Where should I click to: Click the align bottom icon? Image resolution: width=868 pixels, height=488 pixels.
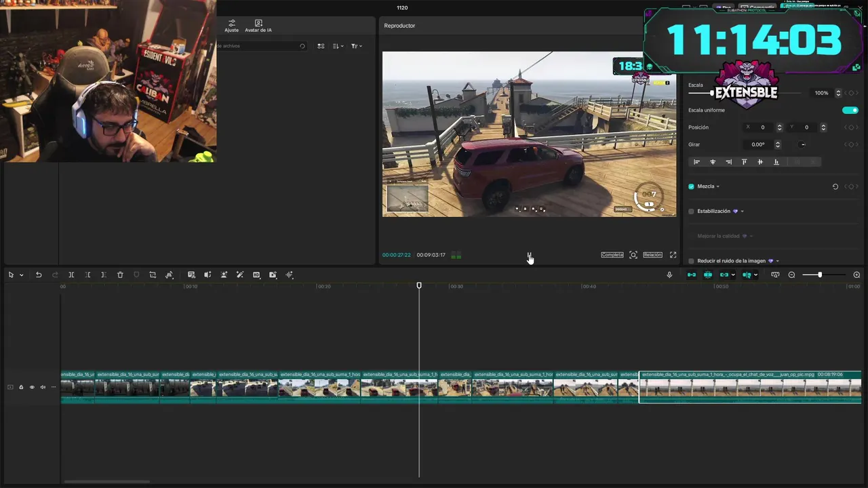point(776,162)
